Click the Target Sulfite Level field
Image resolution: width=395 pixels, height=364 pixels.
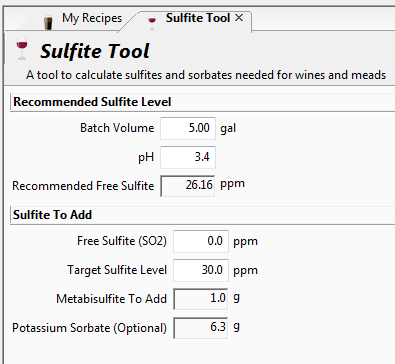point(201,270)
